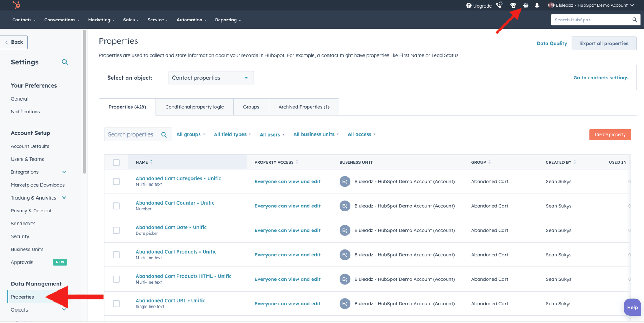This screenshot has height=323, width=644.
Task: Select the Abandoned Cart URL - Unific checkbox
Action: pyautogui.click(x=116, y=303)
